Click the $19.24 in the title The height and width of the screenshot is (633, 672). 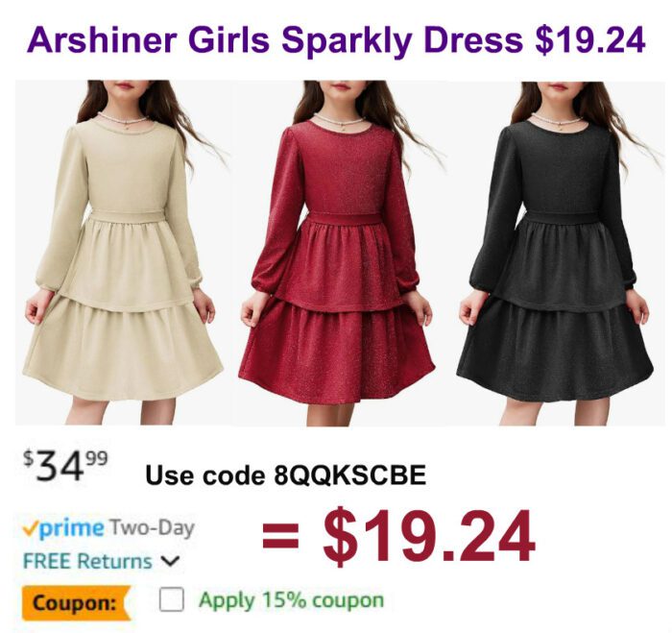589,39
